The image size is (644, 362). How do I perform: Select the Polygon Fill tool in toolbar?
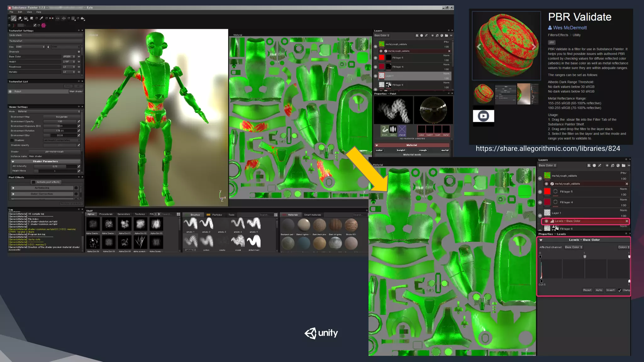point(31,18)
